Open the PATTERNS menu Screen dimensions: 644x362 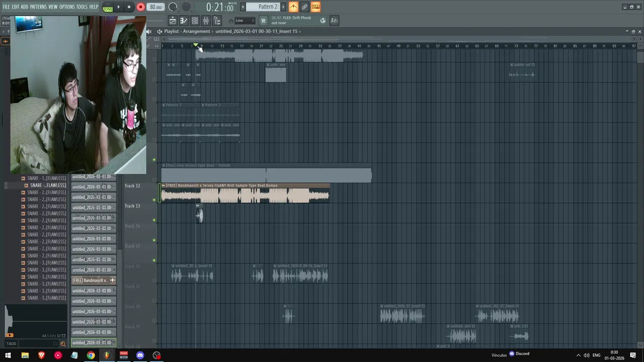(x=38, y=7)
